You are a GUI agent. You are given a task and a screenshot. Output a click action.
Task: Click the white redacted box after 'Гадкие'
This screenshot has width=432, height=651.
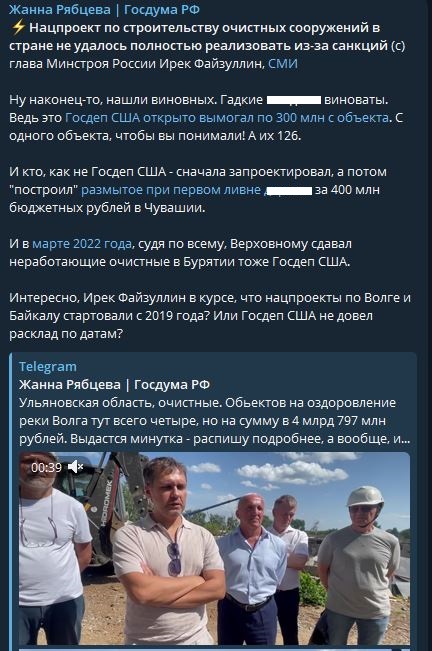[x=293, y=100]
